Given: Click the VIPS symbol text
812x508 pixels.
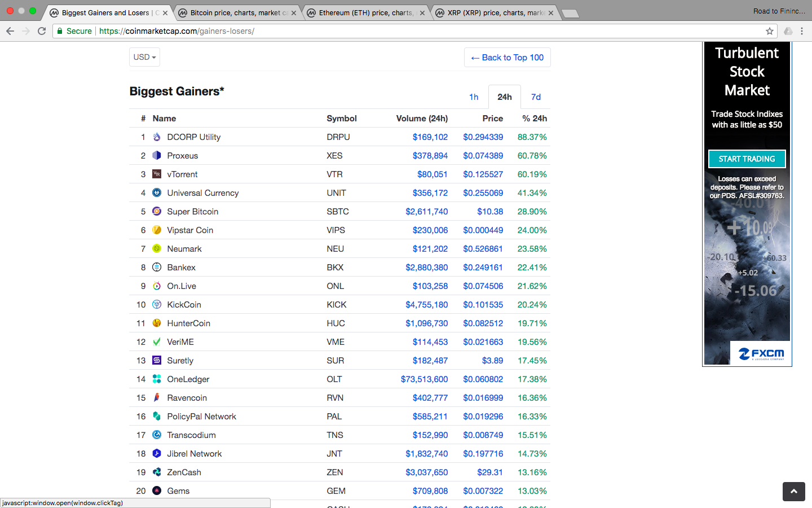Looking at the screenshot, I should point(336,230).
